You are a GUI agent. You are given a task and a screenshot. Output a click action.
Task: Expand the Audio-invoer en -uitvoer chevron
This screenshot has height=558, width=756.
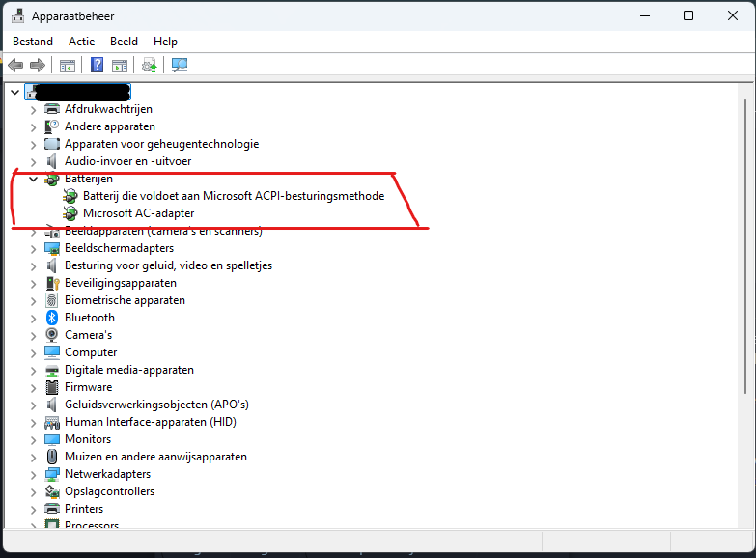pyautogui.click(x=33, y=162)
